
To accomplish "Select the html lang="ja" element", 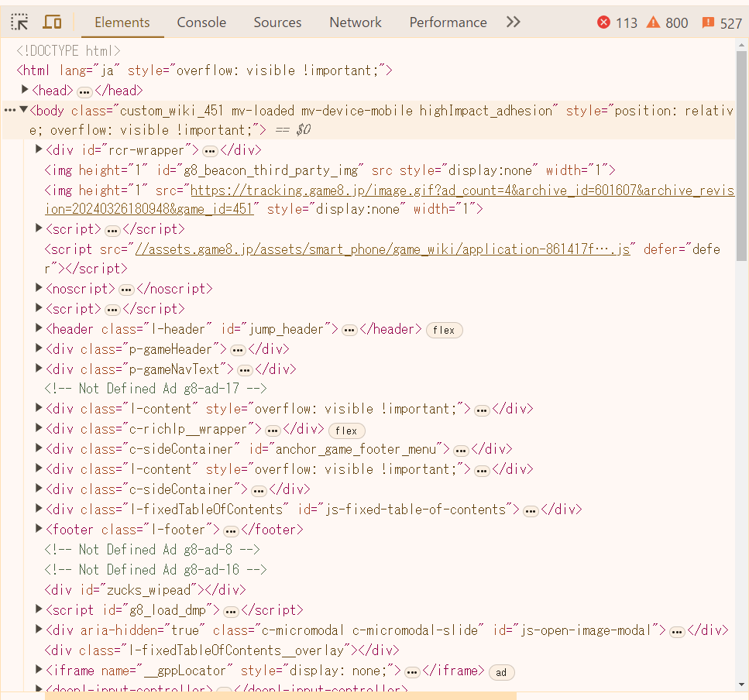I will (204, 70).
